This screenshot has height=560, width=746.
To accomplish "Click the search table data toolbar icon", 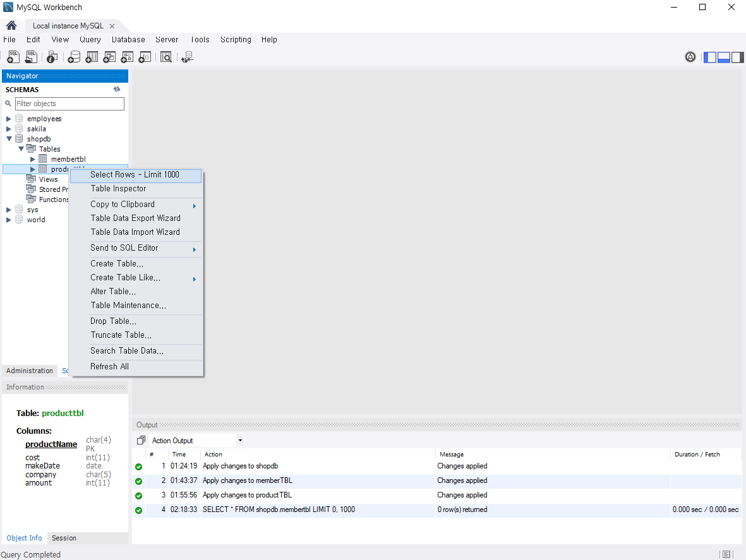I will tap(166, 57).
